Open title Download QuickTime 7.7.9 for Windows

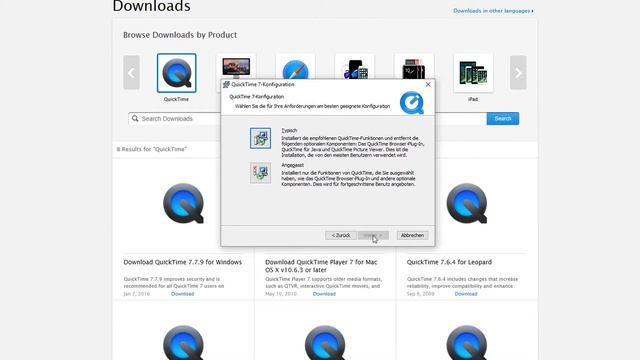pos(183,262)
